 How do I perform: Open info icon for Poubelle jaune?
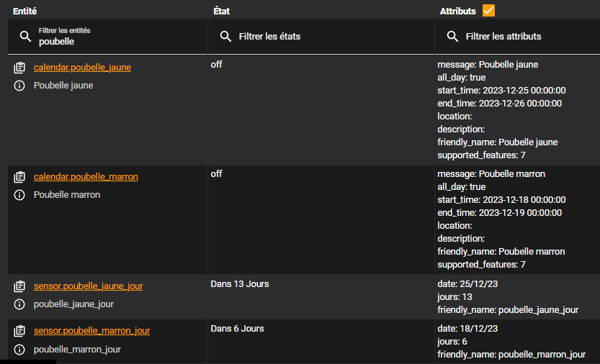coord(19,86)
